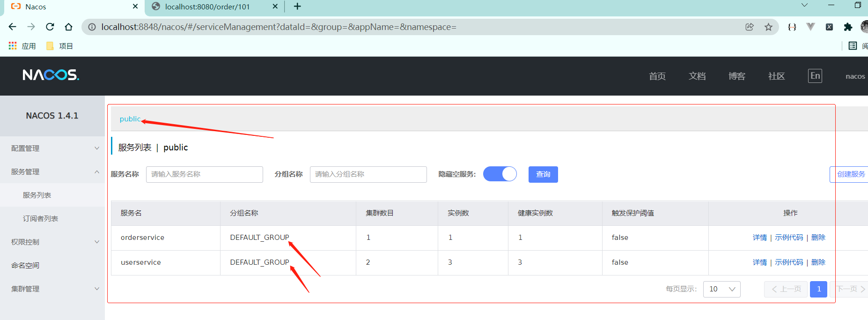Reload the Nacos page
The width and height of the screenshot is (868, 320).
coord(50,27)
